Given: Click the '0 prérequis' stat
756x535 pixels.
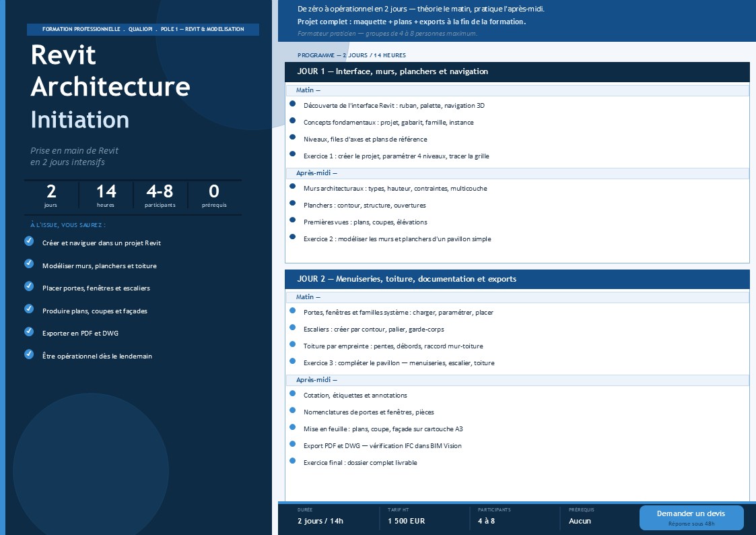Looking at the screenshot, I should click(x=214, y=195).
